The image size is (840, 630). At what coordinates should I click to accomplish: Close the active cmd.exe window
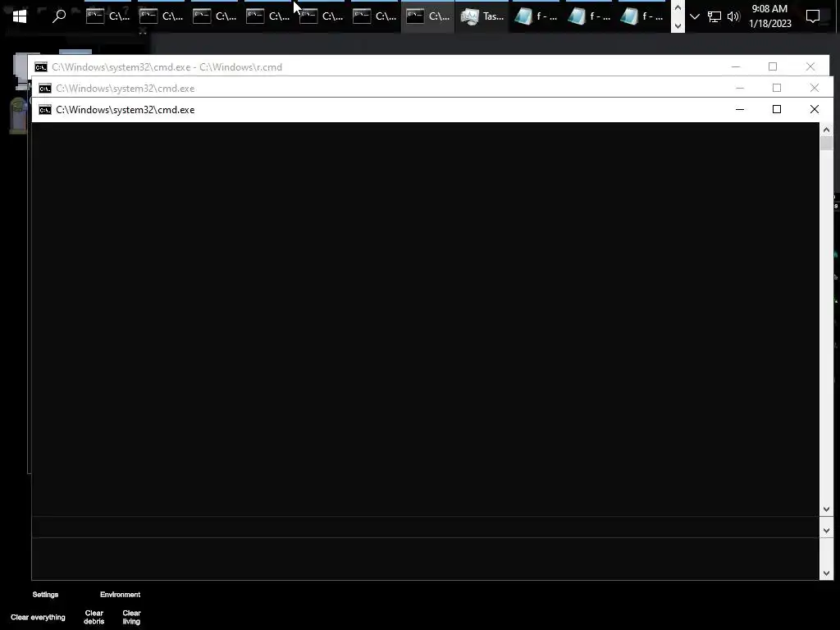click(x=815, y=109)
